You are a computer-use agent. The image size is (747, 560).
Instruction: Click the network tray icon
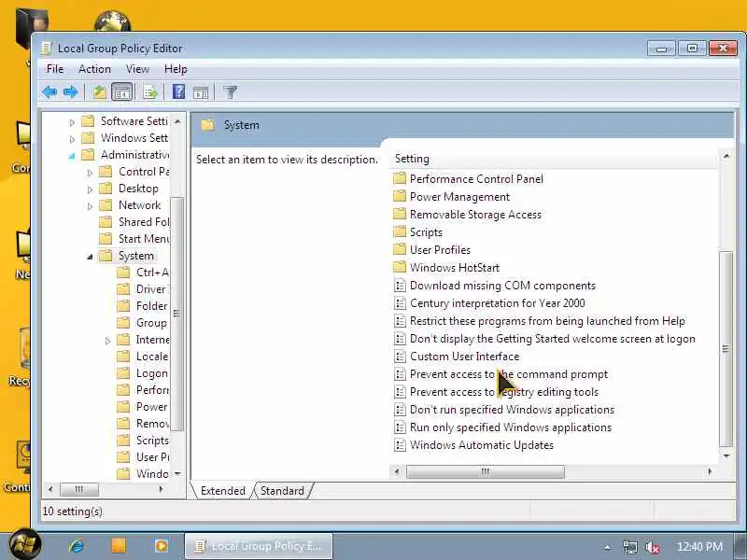click(x=630, y=547)
